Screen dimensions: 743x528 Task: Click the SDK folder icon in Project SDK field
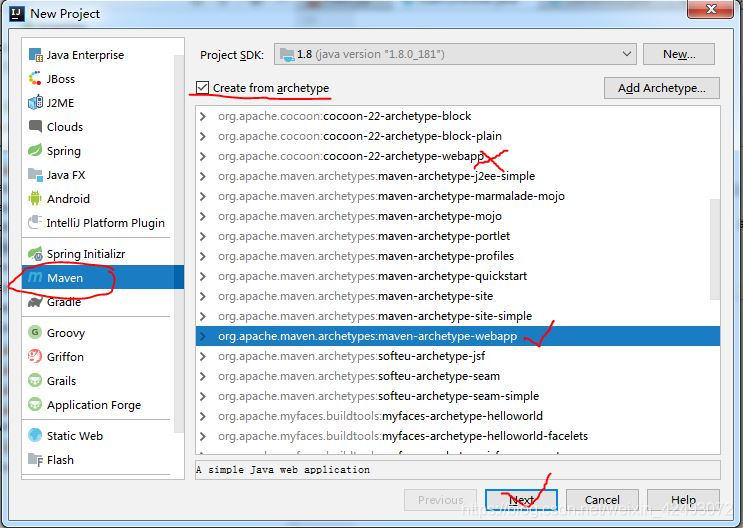[287, 55]
